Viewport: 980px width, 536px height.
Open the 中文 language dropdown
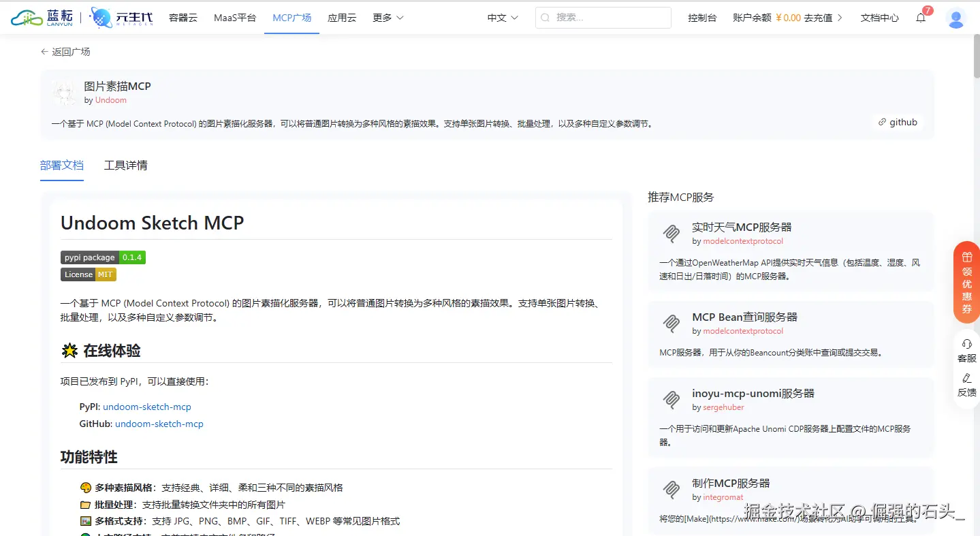[501, 18]
